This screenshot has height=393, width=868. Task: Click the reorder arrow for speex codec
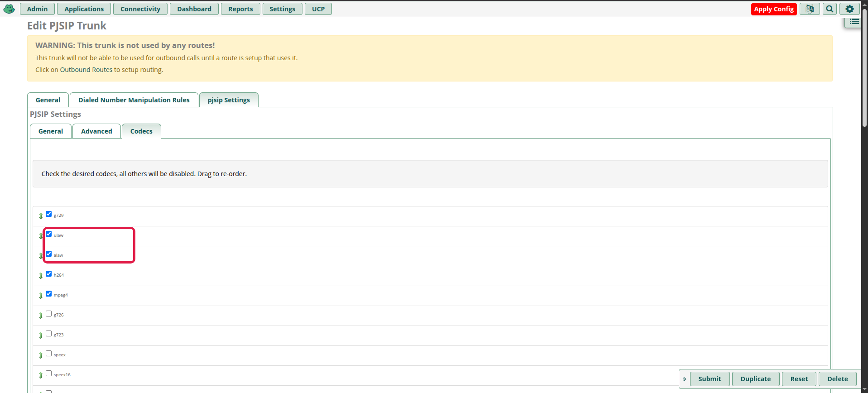pos(41,355)
